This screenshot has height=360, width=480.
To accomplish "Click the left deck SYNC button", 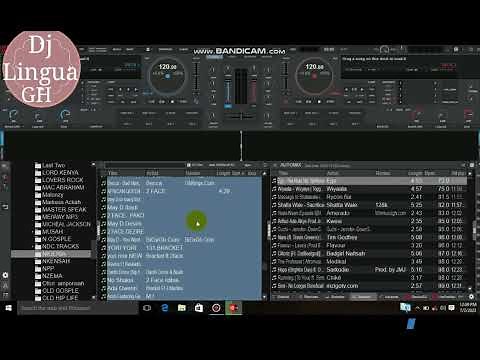I will click(x=183, y=101).
